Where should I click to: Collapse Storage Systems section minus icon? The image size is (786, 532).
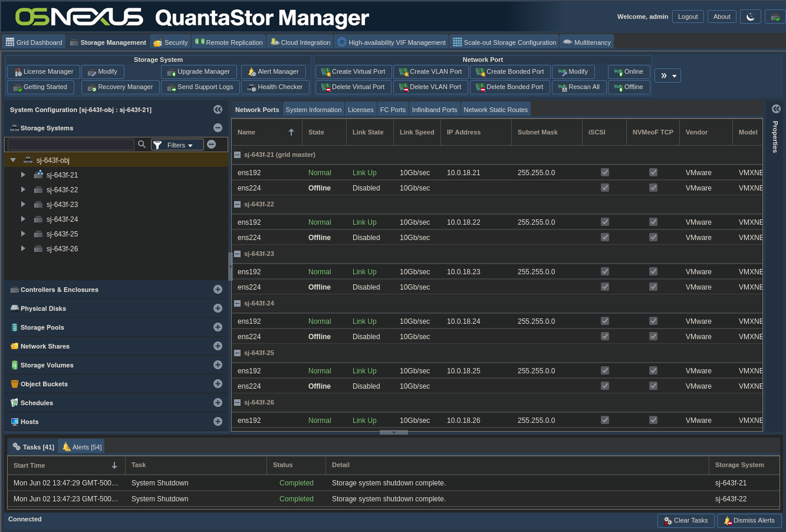pos(218,128)
